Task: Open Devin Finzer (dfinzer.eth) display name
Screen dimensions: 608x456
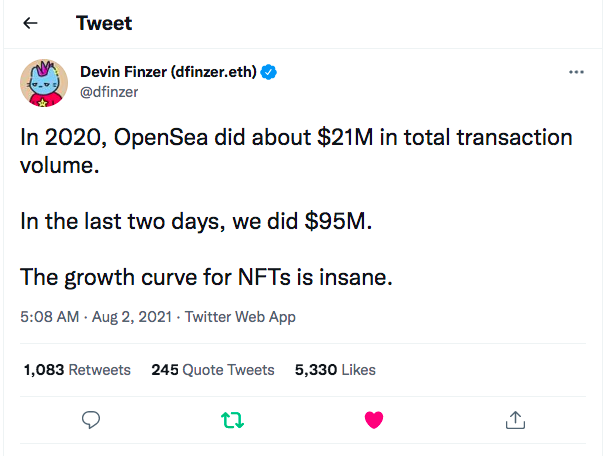Action: pyautogui.click(x=168, y=72)
